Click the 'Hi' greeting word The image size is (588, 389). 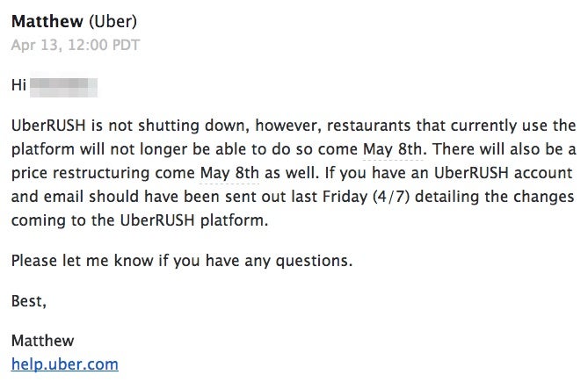point(18,84)
